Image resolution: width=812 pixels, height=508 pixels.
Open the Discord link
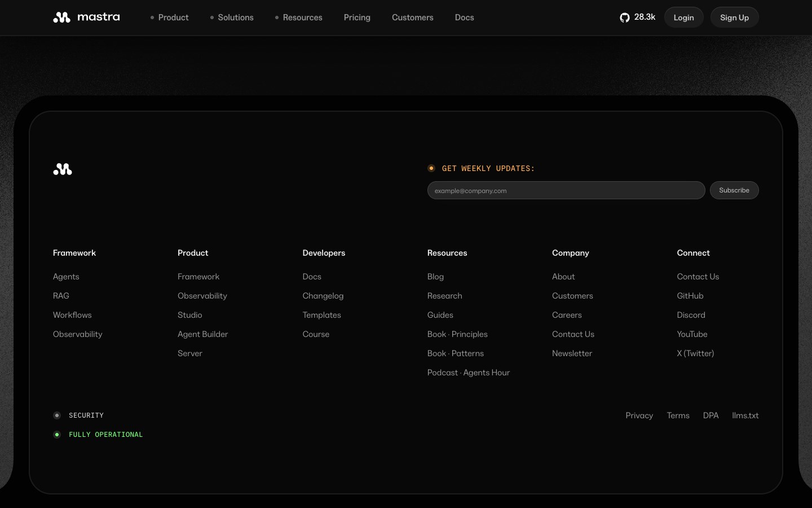click(691, 315)
